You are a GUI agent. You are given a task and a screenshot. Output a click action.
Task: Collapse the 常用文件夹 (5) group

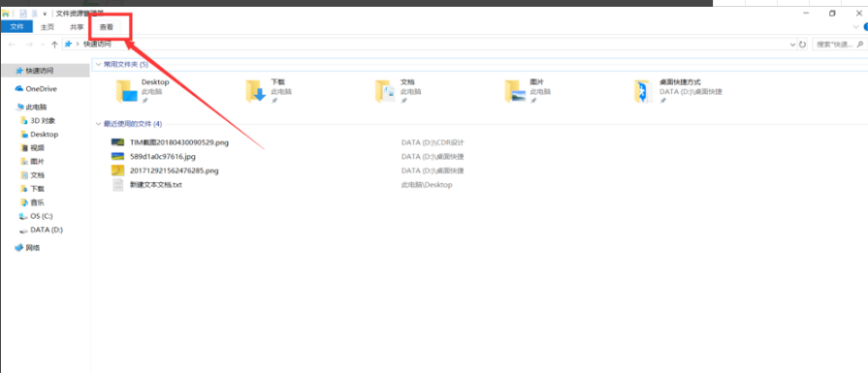[x=99, y=65]
